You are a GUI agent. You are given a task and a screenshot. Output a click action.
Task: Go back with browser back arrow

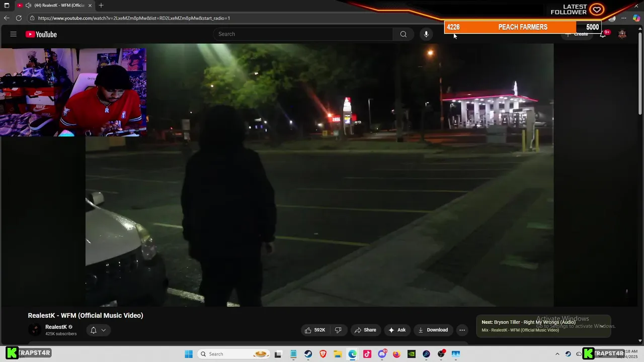pos(7,18)
